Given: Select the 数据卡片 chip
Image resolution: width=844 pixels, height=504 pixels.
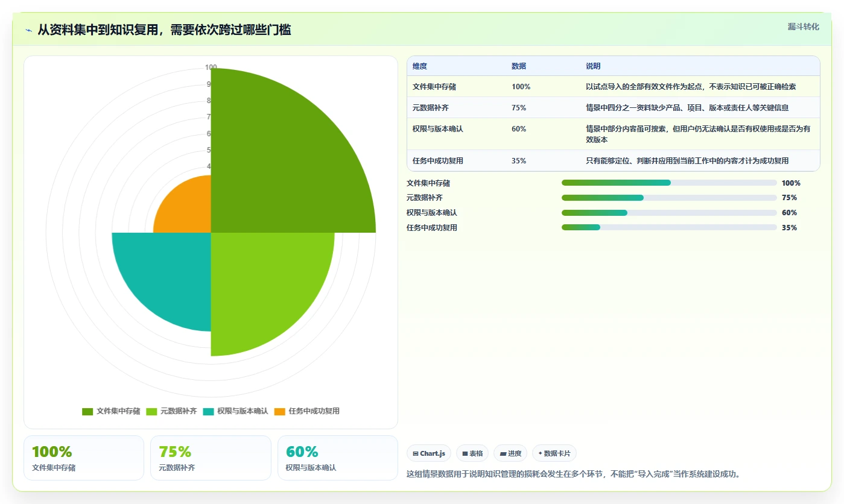Looking at the screenshot, I should (554, 453).
